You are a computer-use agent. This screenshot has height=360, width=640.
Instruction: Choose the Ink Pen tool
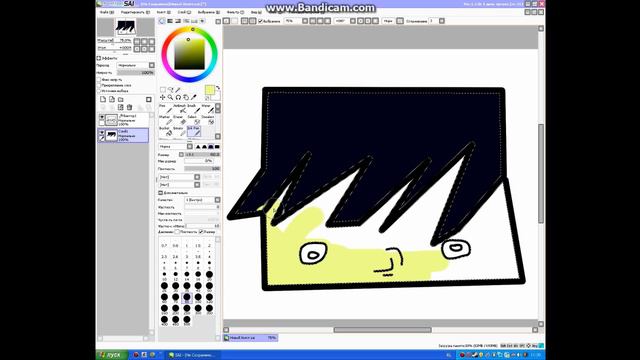coord(194,131)
